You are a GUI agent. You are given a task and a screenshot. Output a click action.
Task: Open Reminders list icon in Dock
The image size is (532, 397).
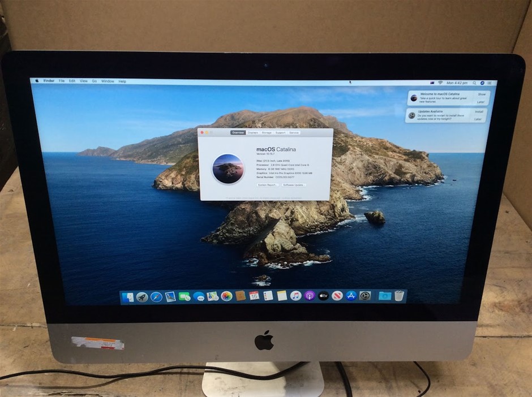click(268, 296)
